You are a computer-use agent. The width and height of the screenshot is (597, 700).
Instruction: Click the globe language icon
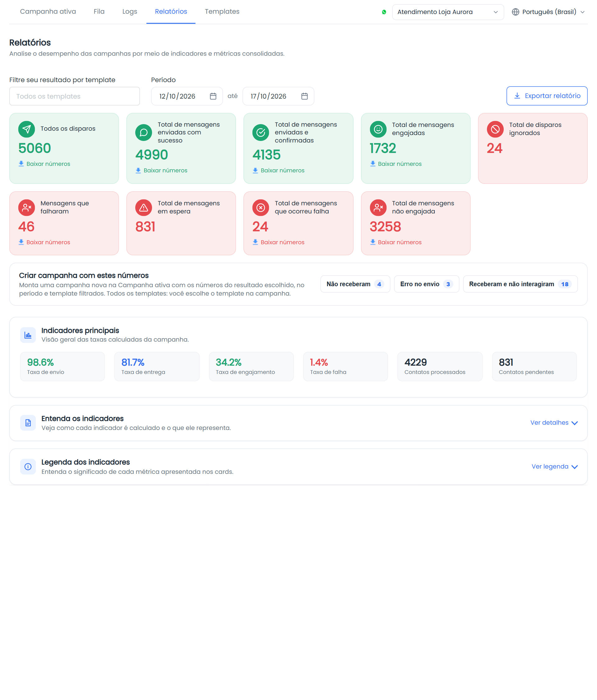click(515, 12)
